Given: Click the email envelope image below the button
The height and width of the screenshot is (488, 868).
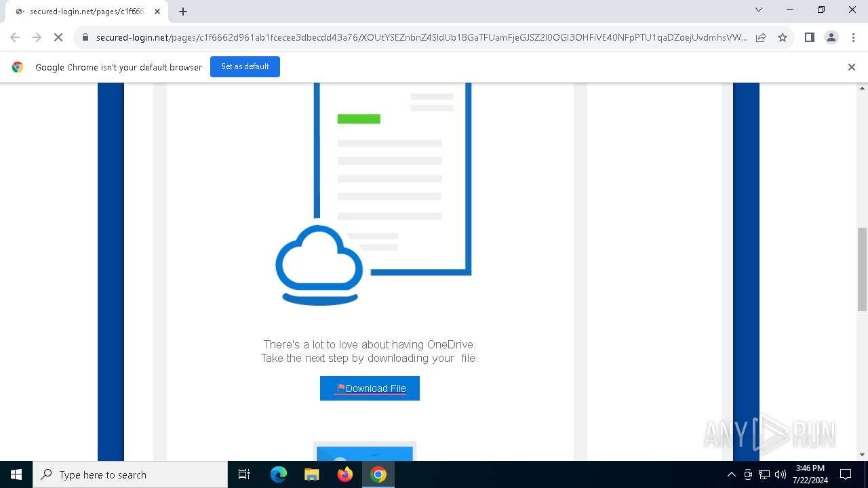Looking at the screenshot, I should pyautogui.click(x=365, y=451).
